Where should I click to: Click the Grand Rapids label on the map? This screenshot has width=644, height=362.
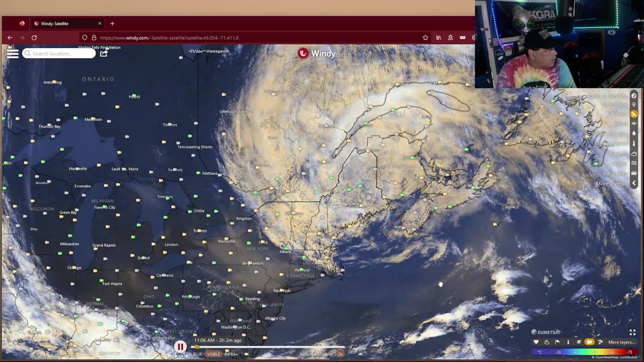pyautogui.click(x=104, y=245)
